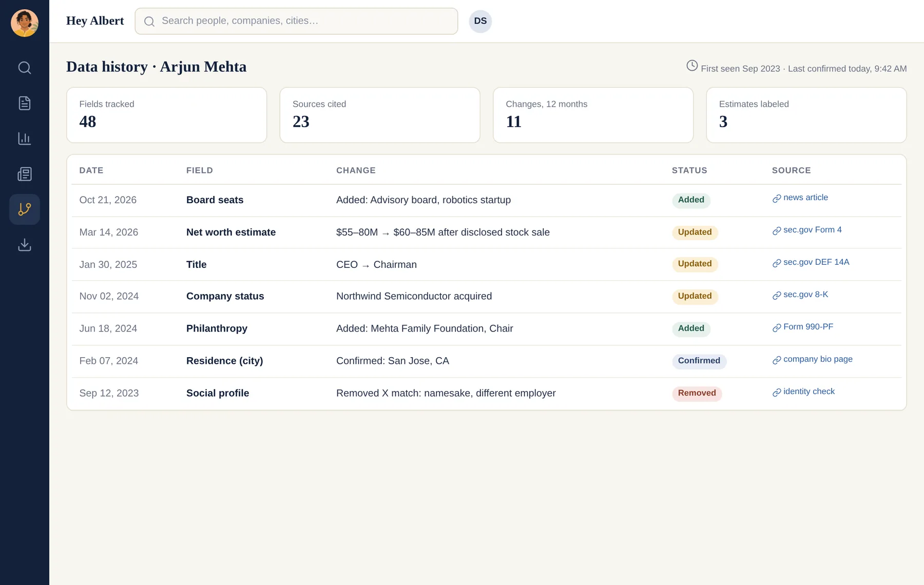The height and width of the screenshot is (585, 924).
Task: Click the STATUS column header
Action: [x=689, y=170]
